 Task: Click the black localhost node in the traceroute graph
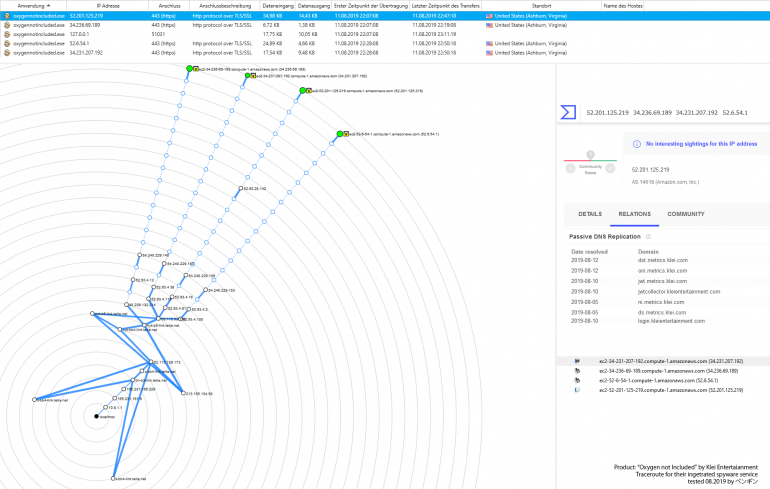pos(97,415)
